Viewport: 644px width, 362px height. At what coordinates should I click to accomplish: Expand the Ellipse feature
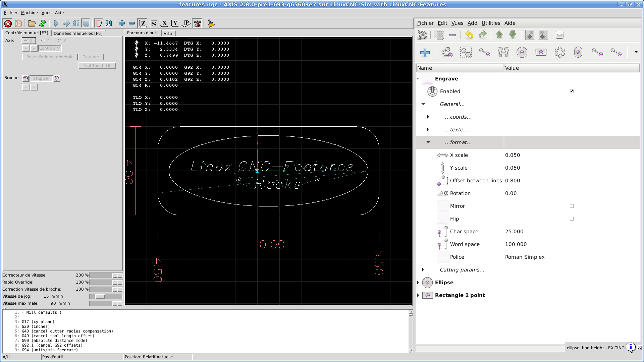click(x=418, y=283)
